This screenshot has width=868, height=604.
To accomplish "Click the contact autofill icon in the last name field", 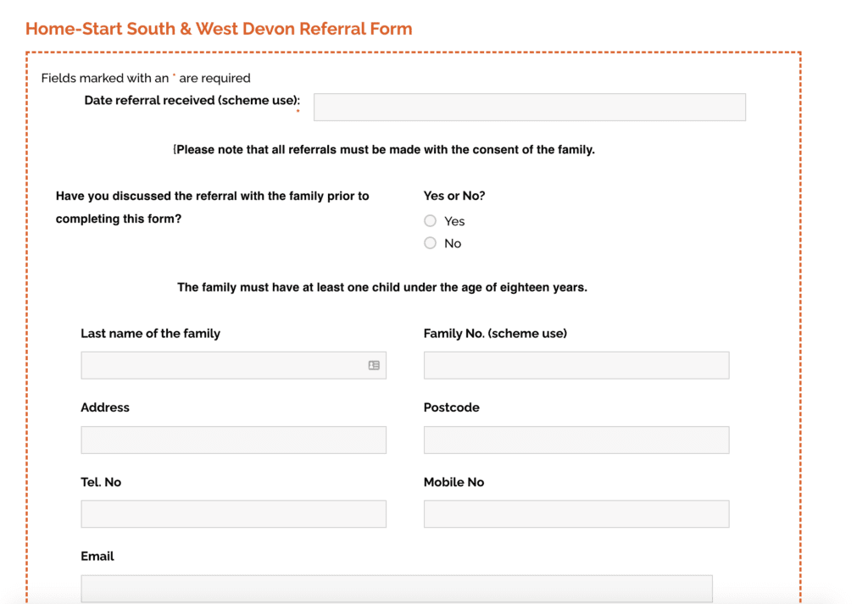I will tap(373, 364).
